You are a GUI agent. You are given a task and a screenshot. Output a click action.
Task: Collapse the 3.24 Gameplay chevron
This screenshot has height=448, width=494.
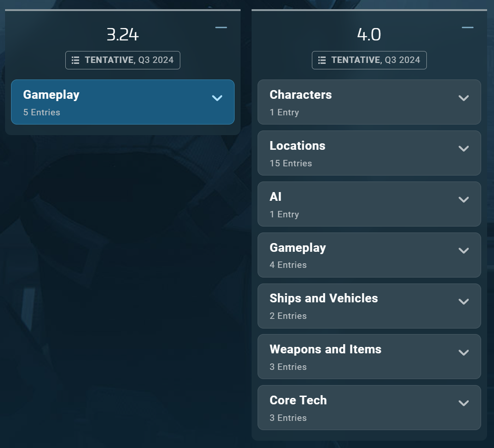tap(217, 98)
